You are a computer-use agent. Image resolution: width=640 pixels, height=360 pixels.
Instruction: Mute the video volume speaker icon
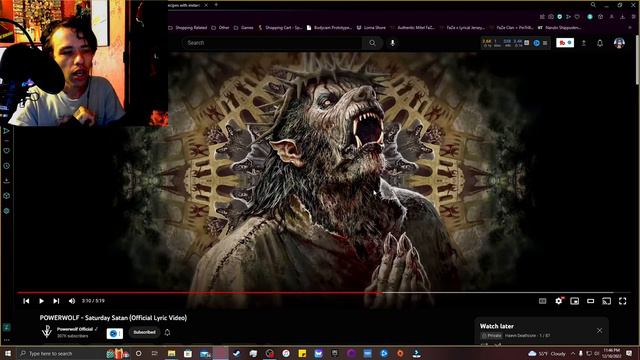[x=72, y=301]
